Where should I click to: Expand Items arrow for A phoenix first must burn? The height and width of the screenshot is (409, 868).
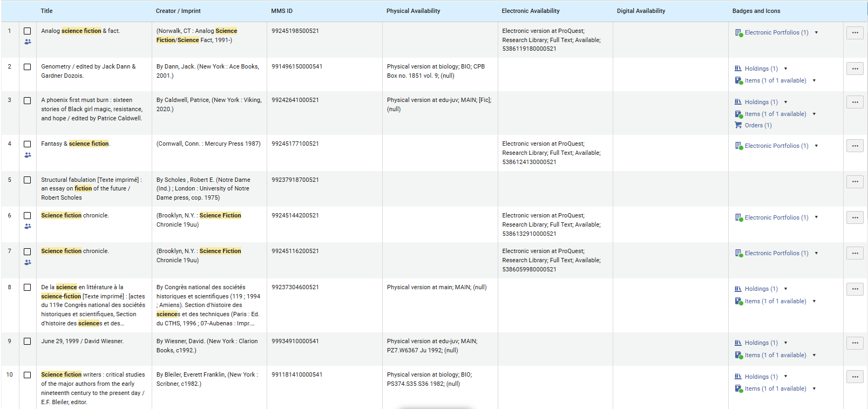tap(814, 114)
